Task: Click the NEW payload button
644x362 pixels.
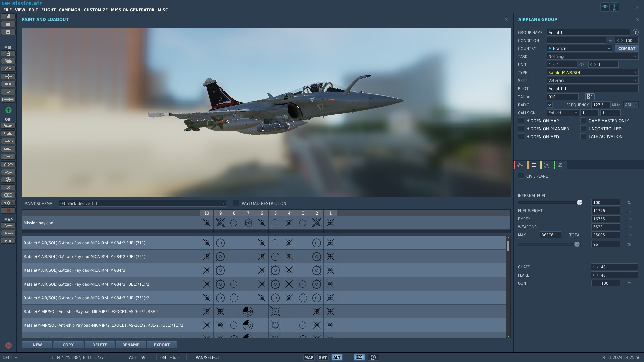Action: [x=37, y=345]
